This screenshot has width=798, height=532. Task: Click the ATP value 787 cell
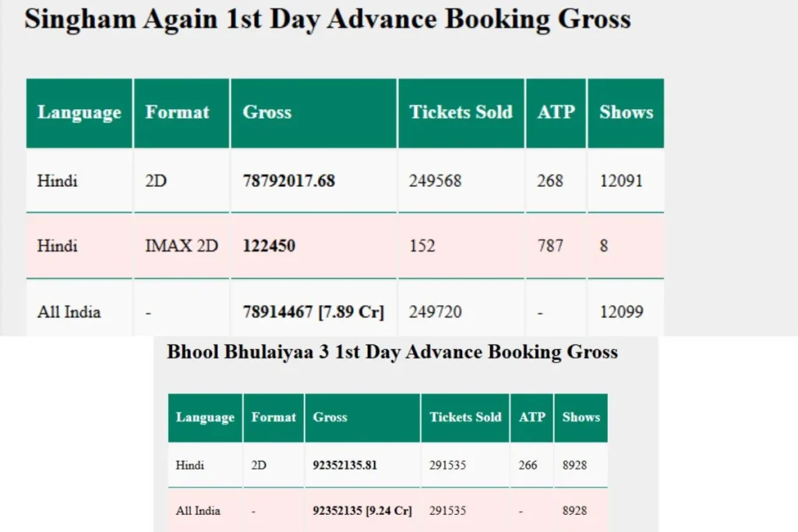pyautogui.click(x=550, y=245)
